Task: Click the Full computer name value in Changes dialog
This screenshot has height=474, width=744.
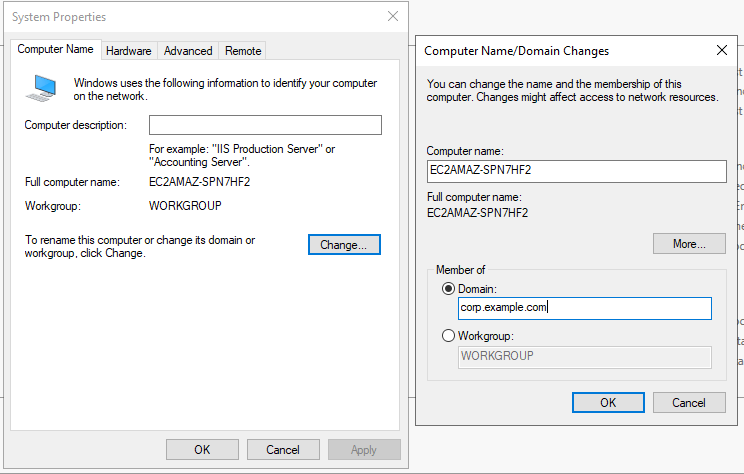Action: click(x=477, y=213)
